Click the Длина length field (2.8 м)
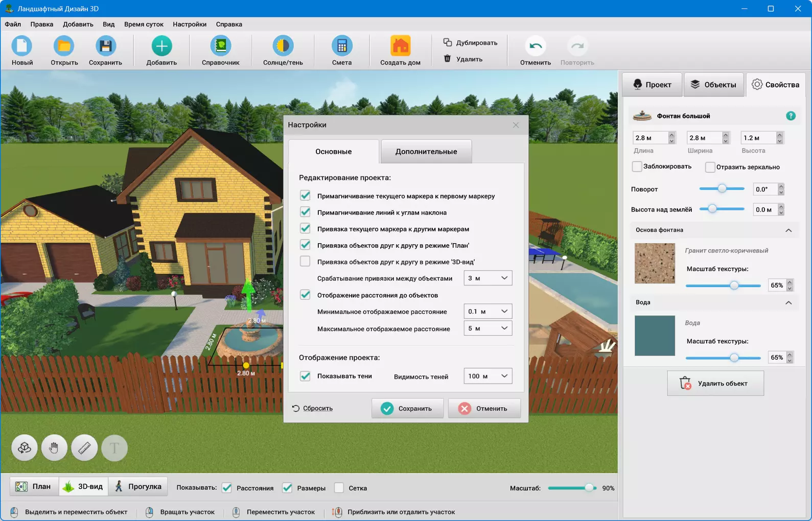812x521 pixels. click(x=650, y=138)
